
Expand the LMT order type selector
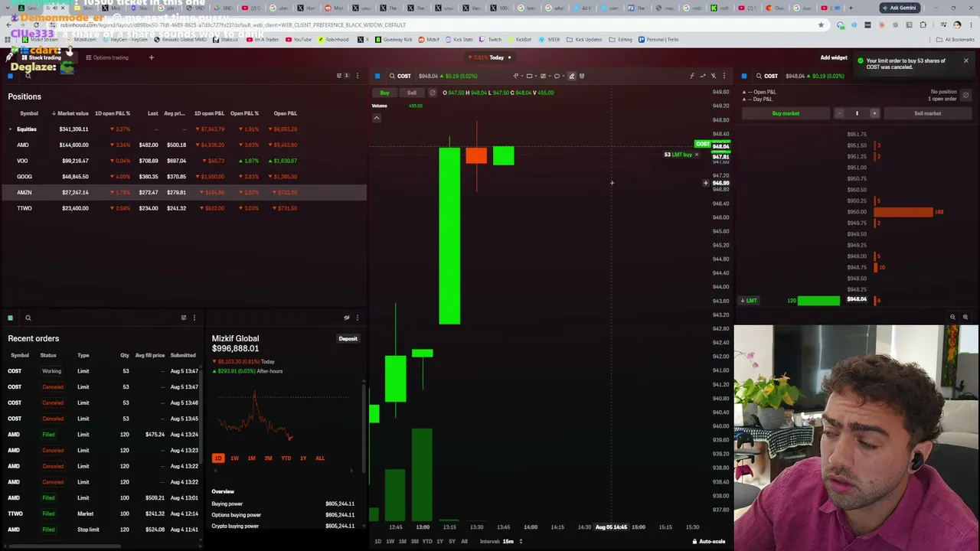[749, 301]
